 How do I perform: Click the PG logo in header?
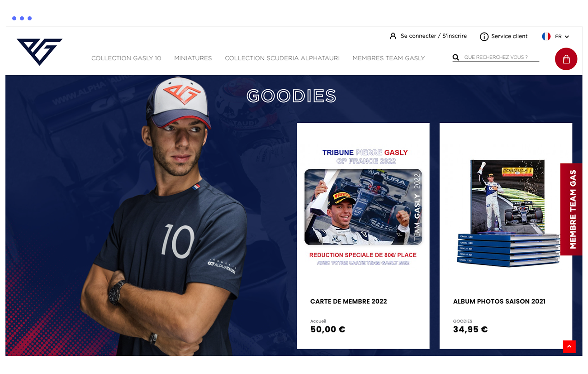click(x=39, y=52)
